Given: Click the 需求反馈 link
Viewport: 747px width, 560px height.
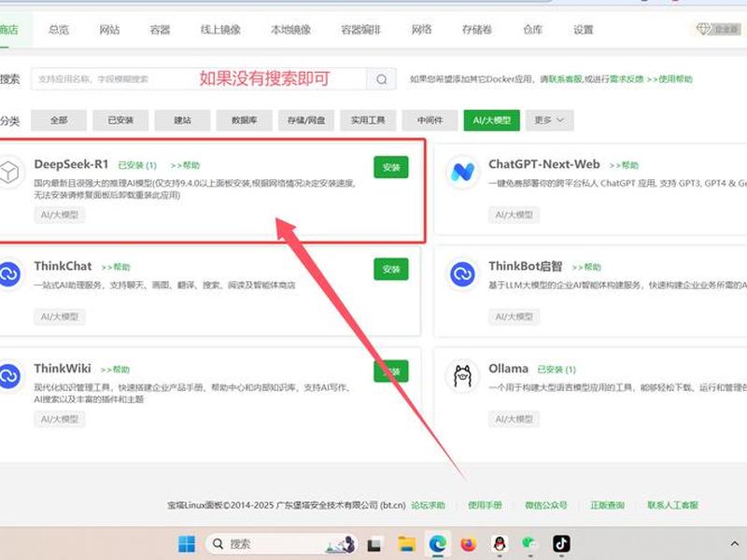Looking at the screenshot, I should pyautogui.click(x=626, y=79).
